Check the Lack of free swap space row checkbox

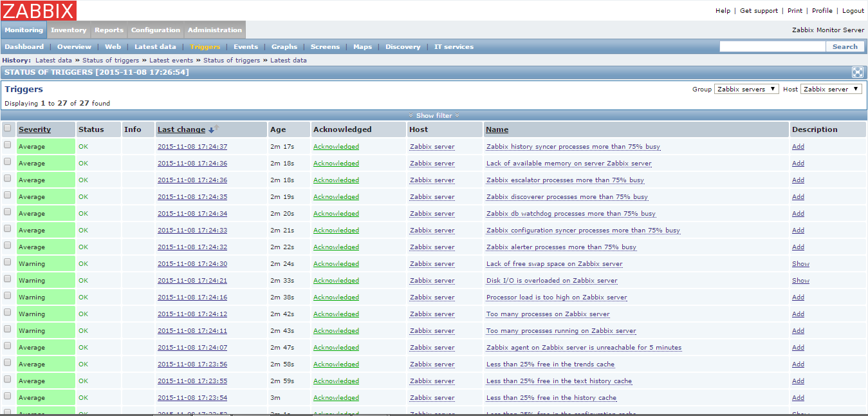click(8, 262)
